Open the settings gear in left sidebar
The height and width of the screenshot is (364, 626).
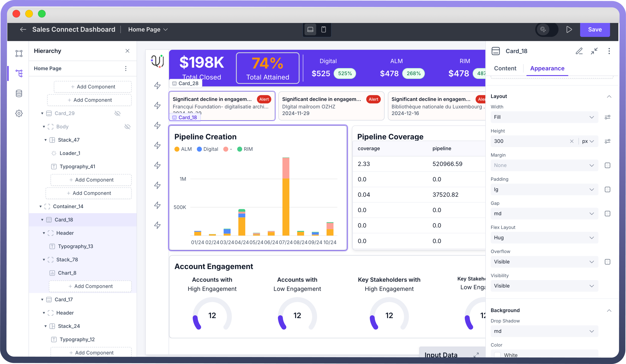tap(19, 113)
